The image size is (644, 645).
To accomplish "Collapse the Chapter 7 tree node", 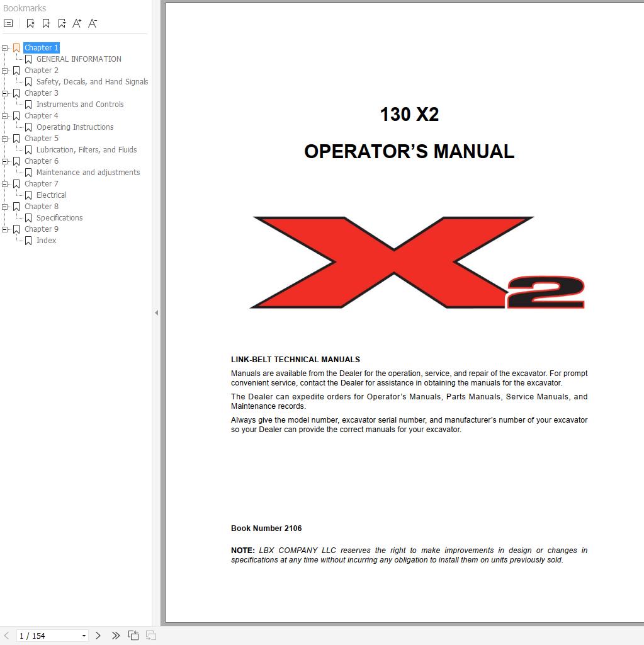I will [x=4, y=184].
